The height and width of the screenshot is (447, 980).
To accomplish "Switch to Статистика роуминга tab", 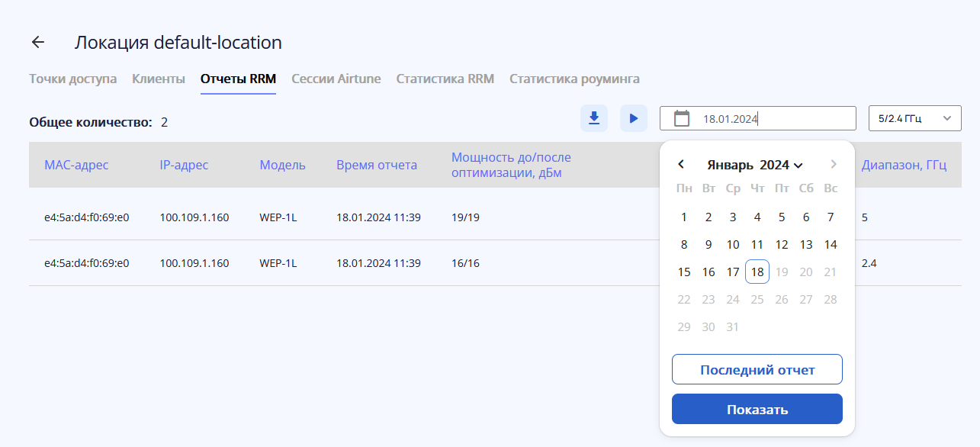I will click(x=574, y=79).
